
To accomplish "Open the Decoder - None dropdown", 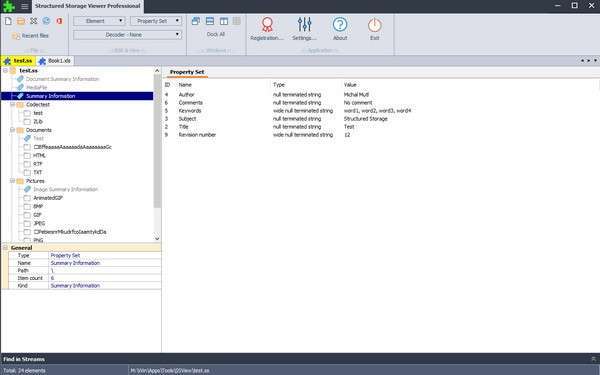I will pyautogui.click(x=127, y=35).
